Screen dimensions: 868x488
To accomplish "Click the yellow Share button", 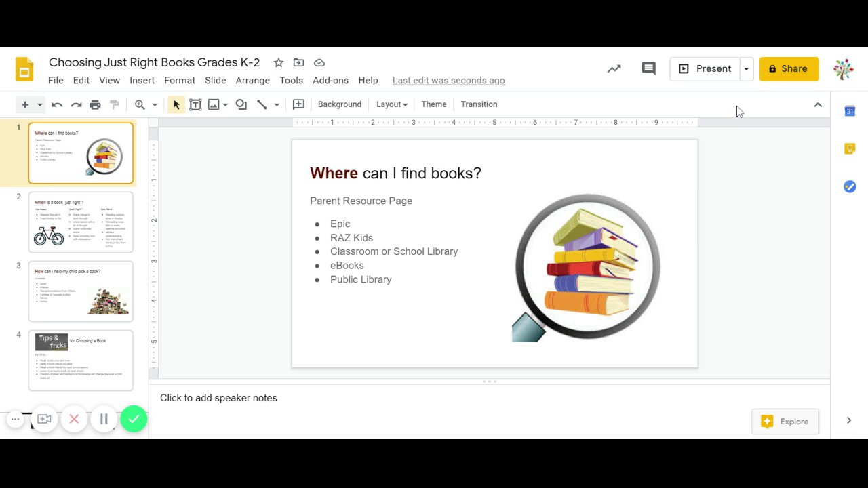I will (789, 68).
